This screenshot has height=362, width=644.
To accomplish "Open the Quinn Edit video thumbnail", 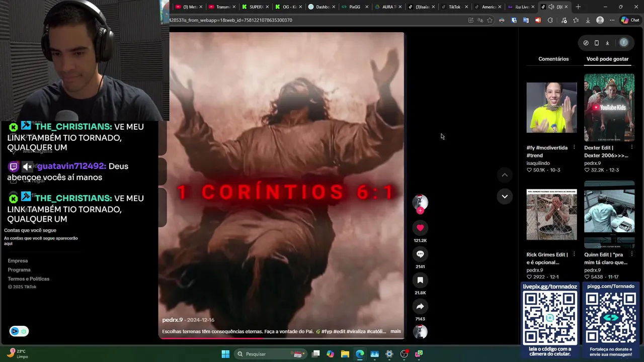I will point(609,215).
